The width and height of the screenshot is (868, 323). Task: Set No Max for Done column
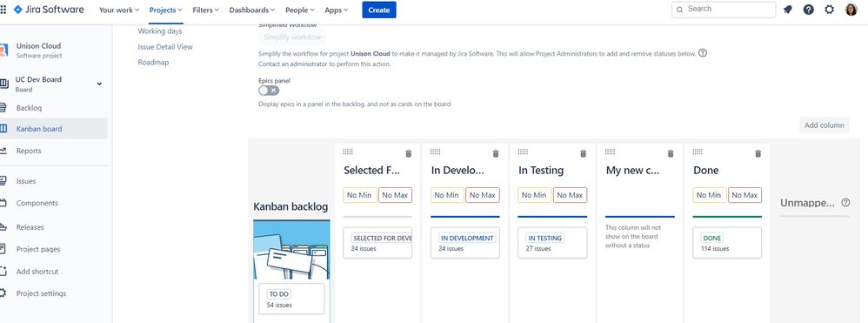pyautogui.click(x=745, y=195)
